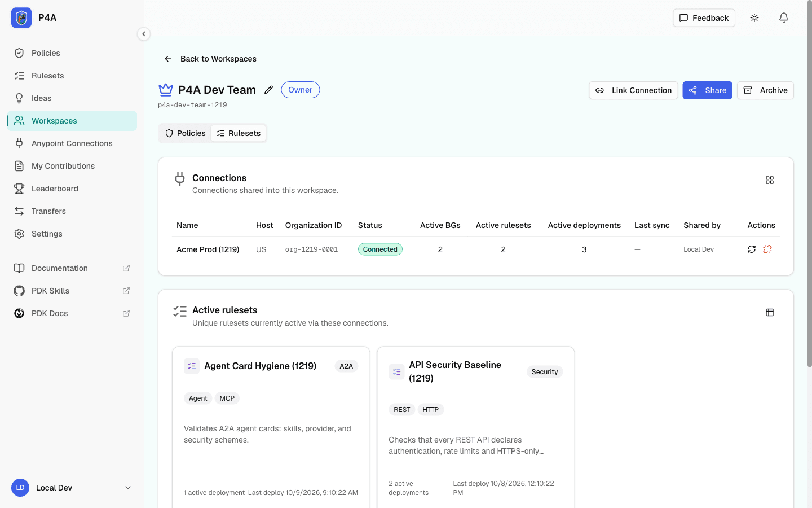Open the notifications bell
Image resolution: width=812 pixels, height=508 pixels.
pos(784,18)
